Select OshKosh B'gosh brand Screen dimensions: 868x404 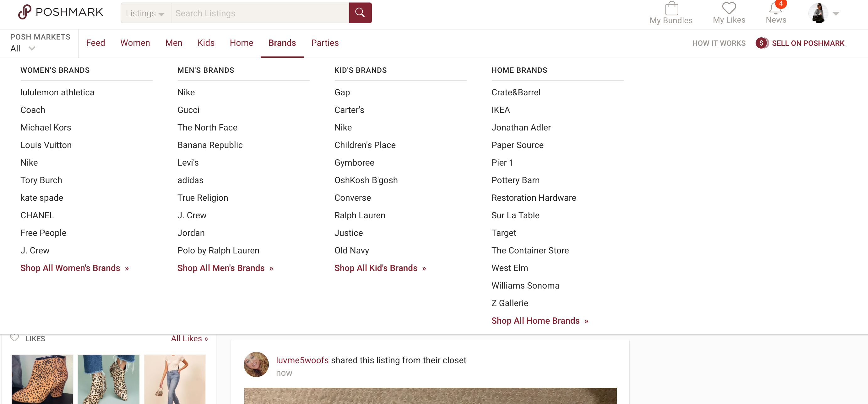click(366, 180)
